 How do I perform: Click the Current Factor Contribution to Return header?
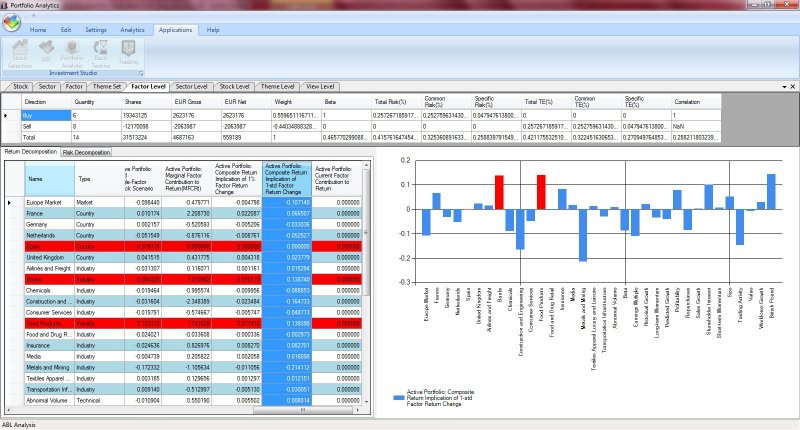click(x=337, y=179)
